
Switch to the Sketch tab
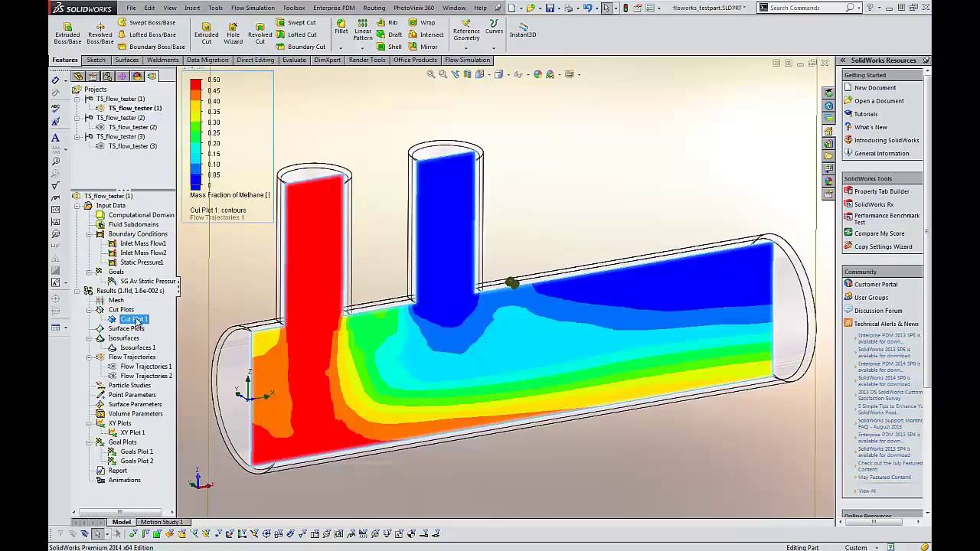click(96, 60)
